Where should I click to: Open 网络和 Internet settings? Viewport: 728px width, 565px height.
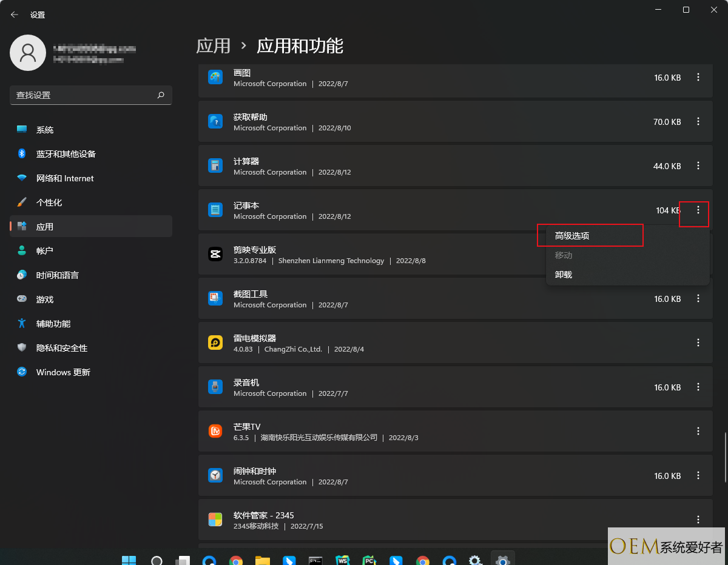(91, 178)
